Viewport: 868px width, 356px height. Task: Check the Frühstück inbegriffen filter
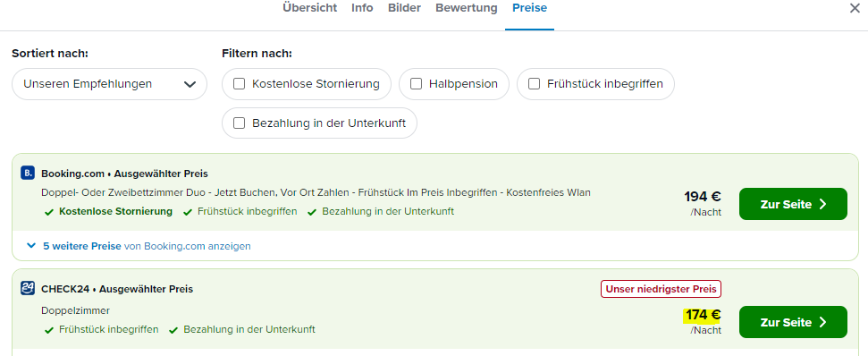535,84
